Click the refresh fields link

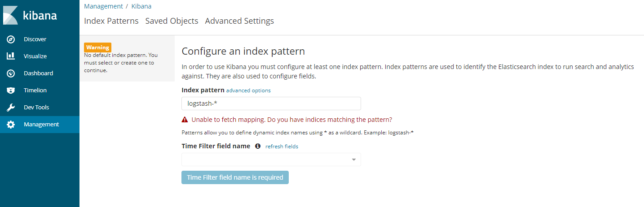[x=282, y=147]
